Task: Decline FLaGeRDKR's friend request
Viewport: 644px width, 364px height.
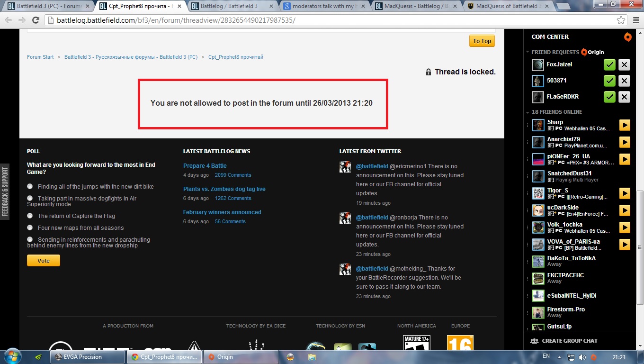Action: coord(625,97)
